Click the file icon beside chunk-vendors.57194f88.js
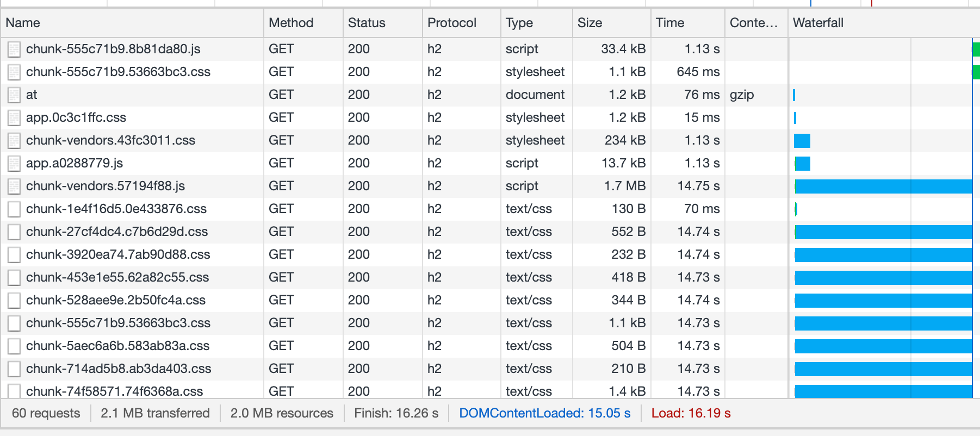The width and height of the screenshot is (980, 436). pyautogui.click(x=14, y=186)
